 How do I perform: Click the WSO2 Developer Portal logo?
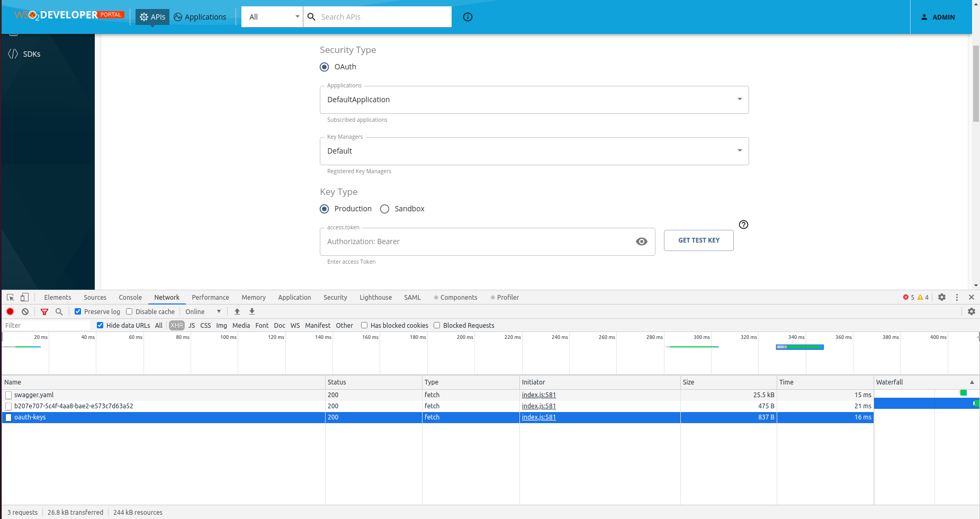tap(69, 15)
